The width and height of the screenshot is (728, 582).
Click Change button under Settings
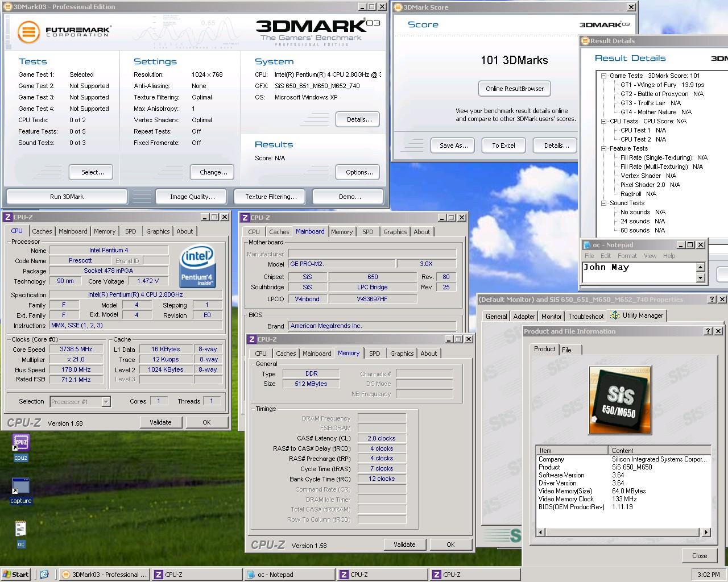pos(213,172)
